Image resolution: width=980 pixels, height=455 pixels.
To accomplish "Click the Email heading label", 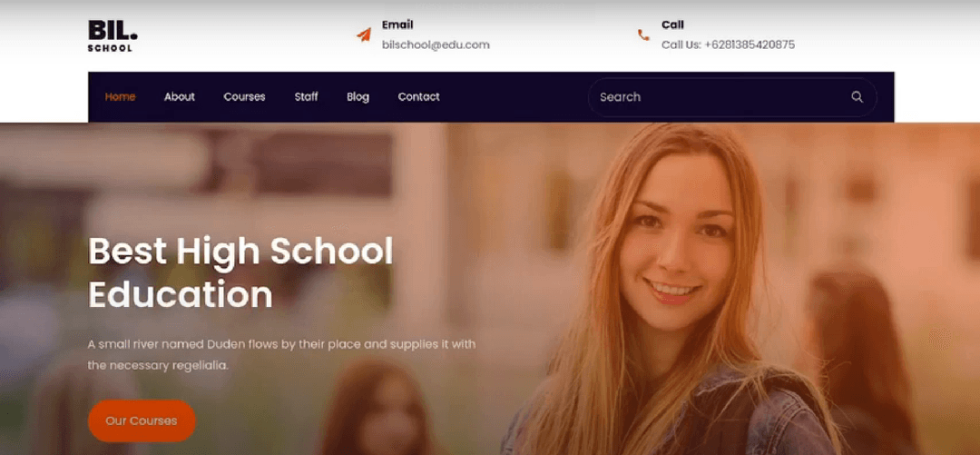I will [397, 25].
